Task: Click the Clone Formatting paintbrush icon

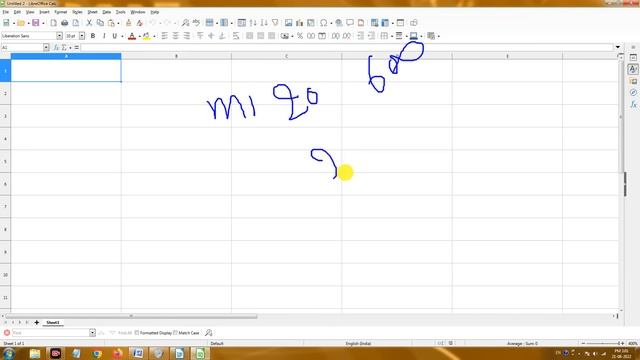Action: point(129,23)
